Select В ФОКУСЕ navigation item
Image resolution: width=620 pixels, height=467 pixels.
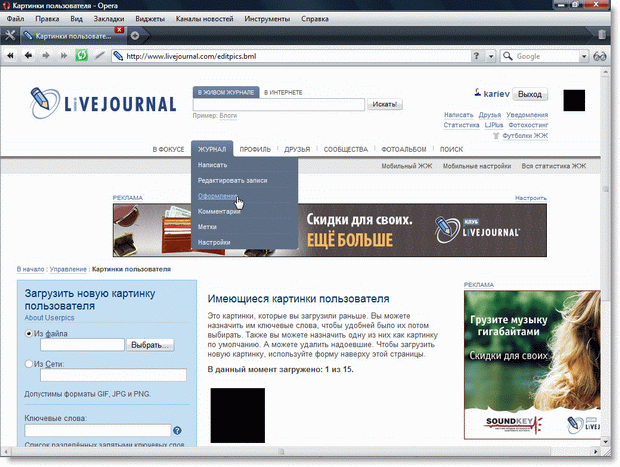[x=168, y=149]
